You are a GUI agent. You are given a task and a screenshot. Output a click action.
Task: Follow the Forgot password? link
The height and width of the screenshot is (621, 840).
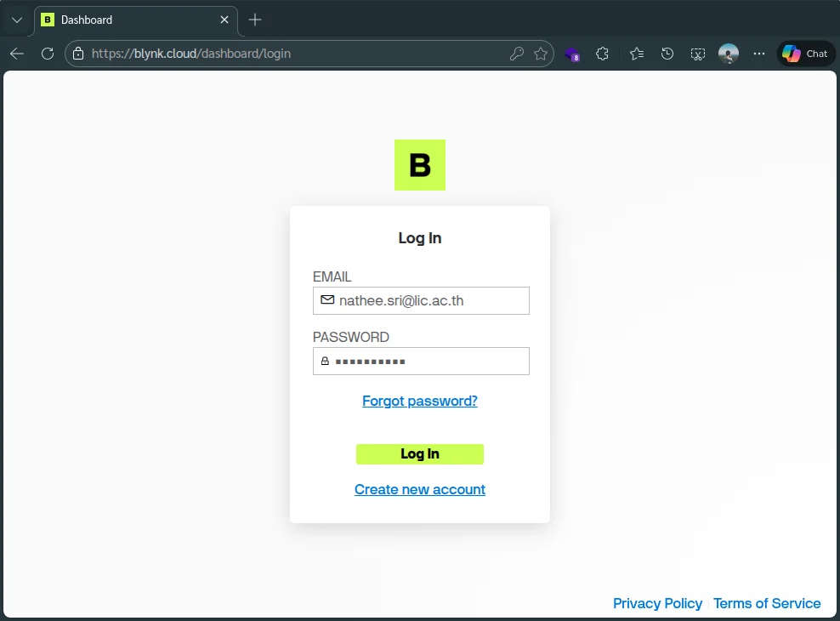(420, 401)
